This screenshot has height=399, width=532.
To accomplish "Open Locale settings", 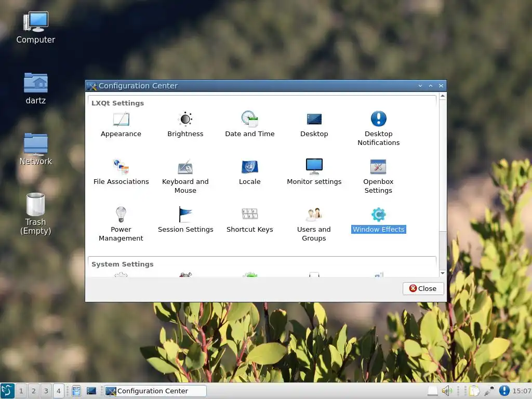I will [x=250, y=172].
